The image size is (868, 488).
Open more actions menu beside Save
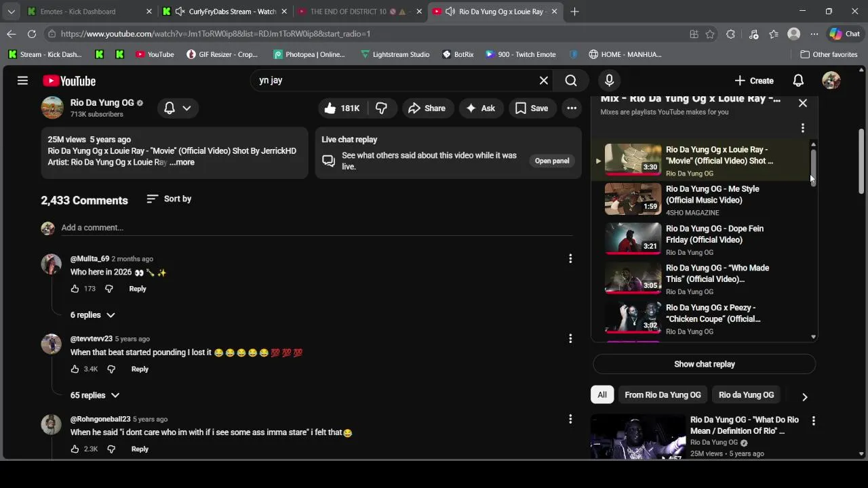(x=572, y=108)
